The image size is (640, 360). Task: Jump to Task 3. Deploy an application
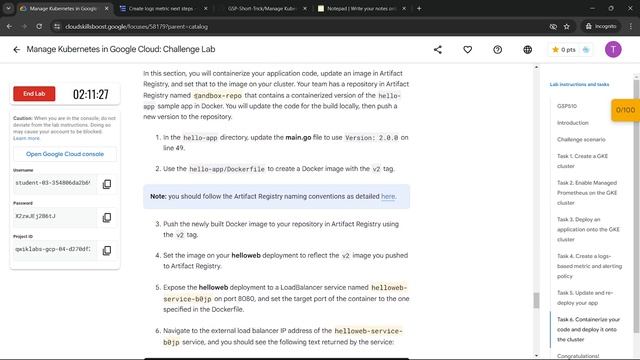[588, 229]
